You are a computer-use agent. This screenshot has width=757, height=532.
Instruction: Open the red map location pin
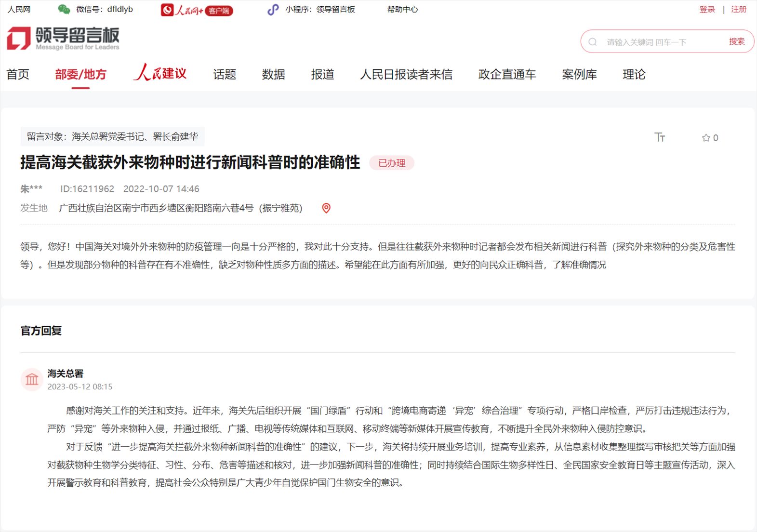point(326,208)
